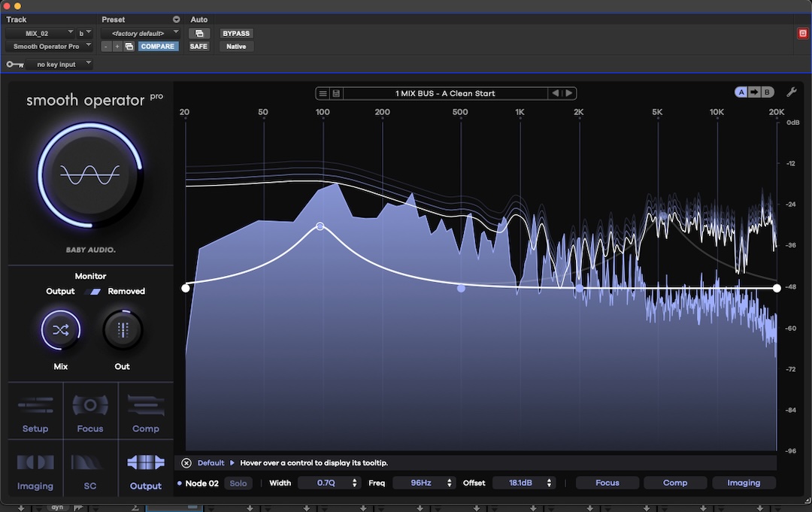Viewport: 812px width, 512px height.
Task: Click the Default link in tooltip bar
Action: click(211, 463)
